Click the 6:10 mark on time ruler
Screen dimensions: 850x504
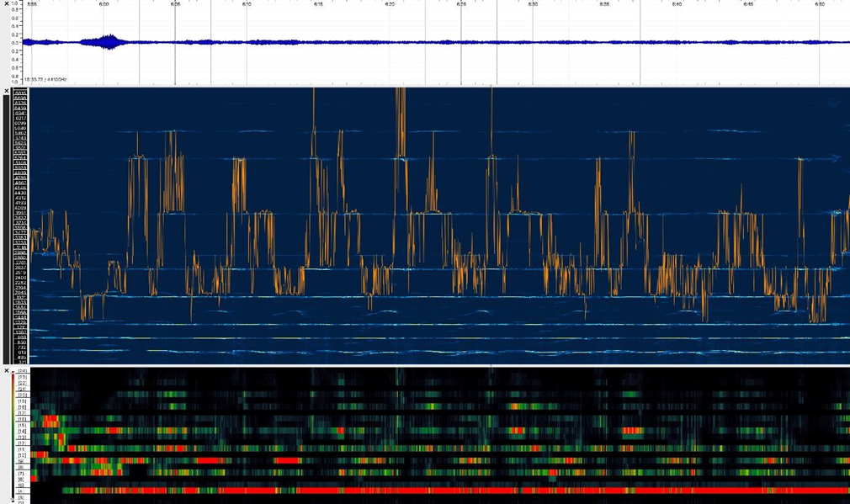tap(247, 4)
